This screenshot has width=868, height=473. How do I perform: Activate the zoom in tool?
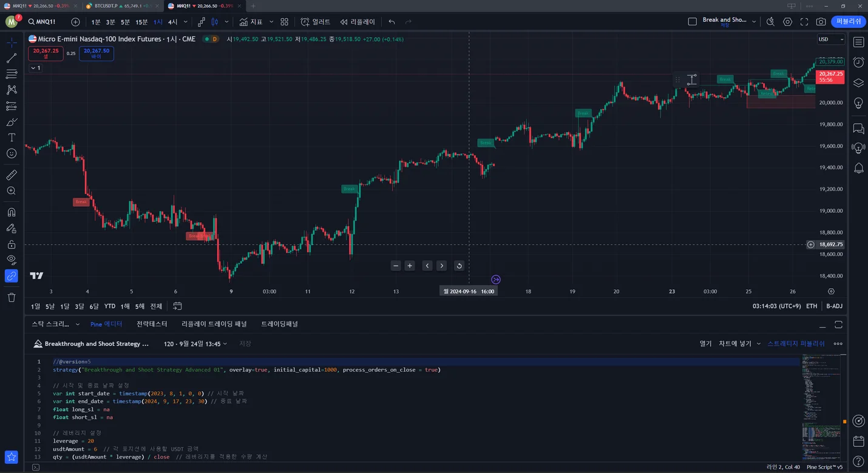point(12,191)
